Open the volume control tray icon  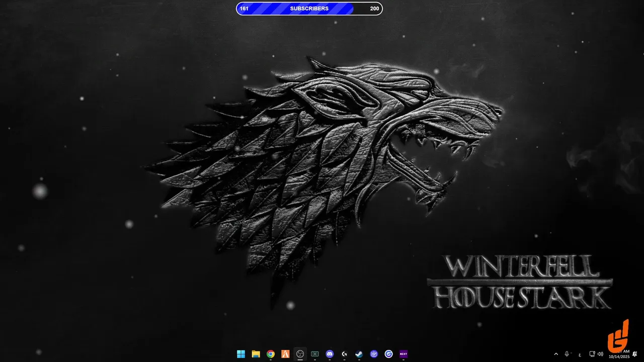(x=600, y=354)
